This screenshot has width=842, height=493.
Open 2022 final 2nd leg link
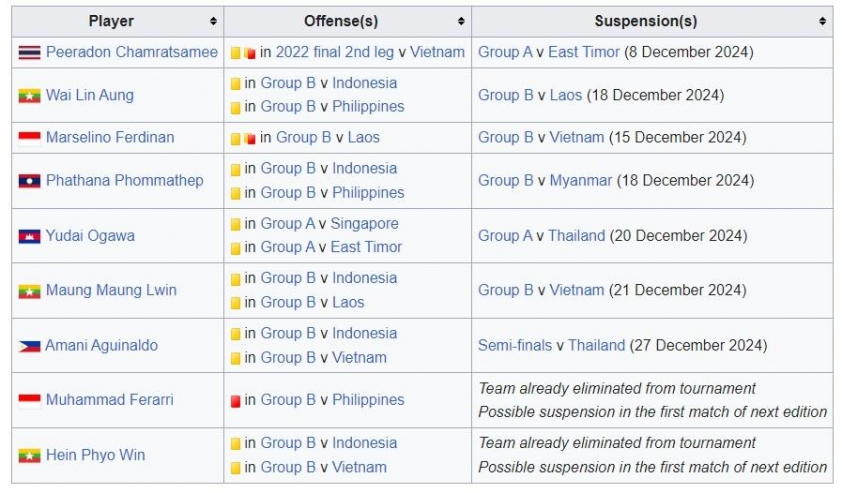pos(335,52)
